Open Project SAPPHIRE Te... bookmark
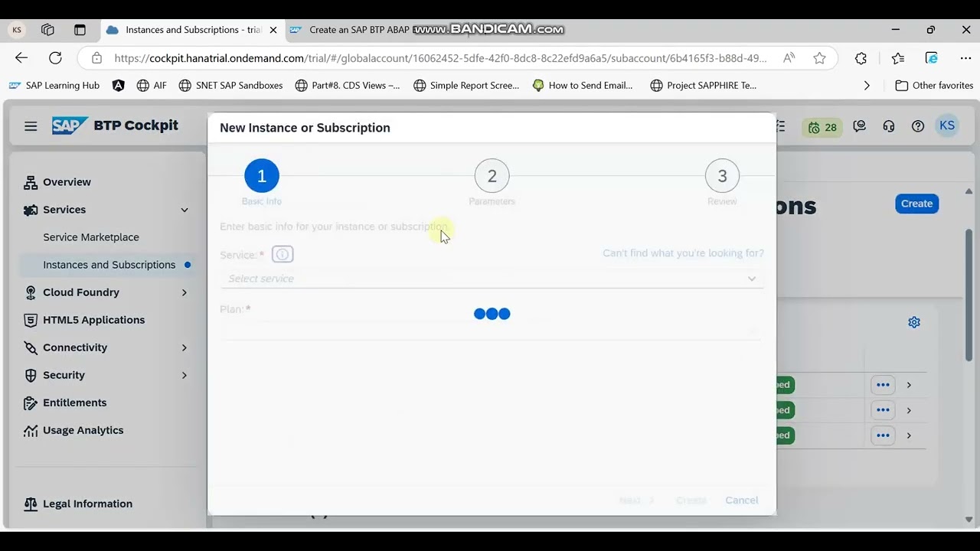 pyautogui.click(x=704, y=86)
